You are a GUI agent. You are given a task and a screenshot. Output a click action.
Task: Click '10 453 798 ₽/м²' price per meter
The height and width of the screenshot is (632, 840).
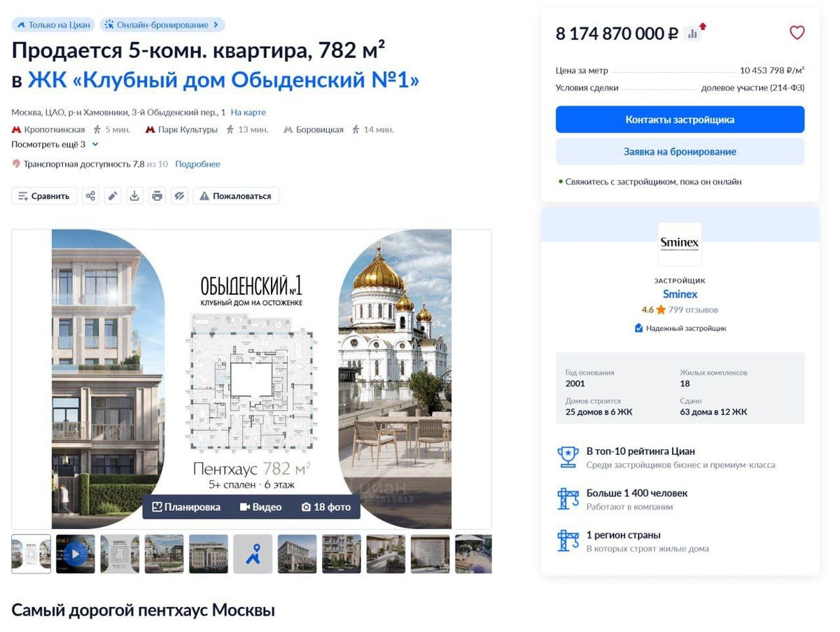(x=772, y=70)
